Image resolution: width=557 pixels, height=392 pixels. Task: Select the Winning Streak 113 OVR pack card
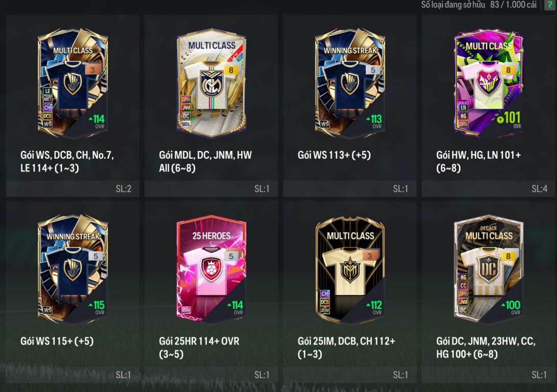(350, 83)
